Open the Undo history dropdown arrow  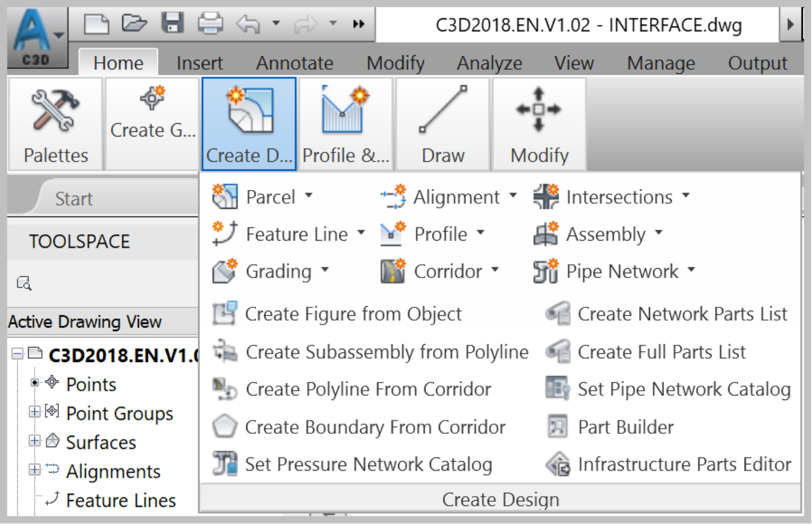point(276,24)
